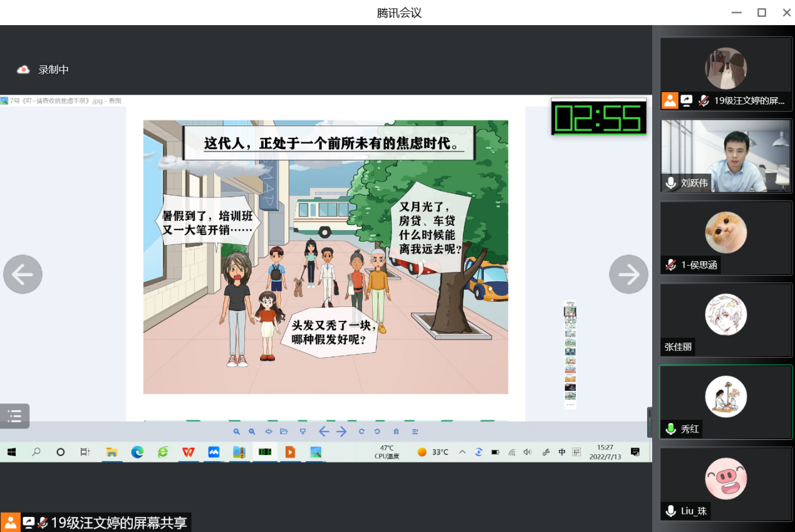
Task: Collapse the participant video sidebar handle
Action: 649,421
